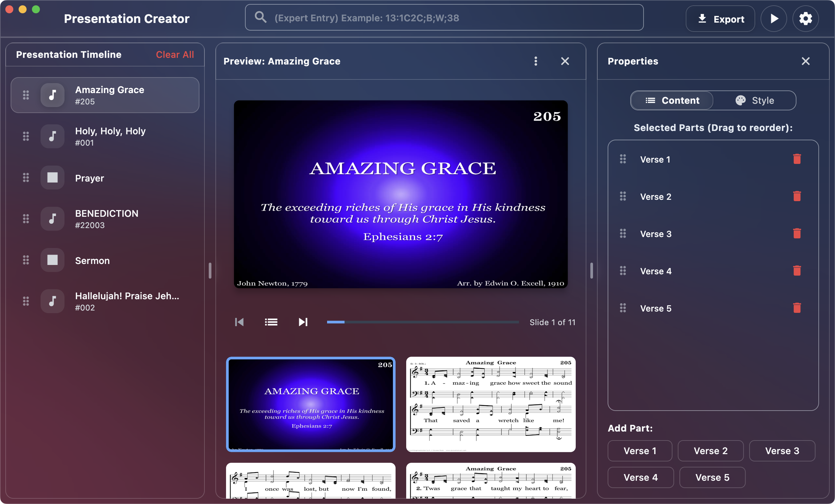The height and width of the screenshot is (504, 835).
Task: Clear All items from the Presentation Timeline
Action: [x=175, y=55]
